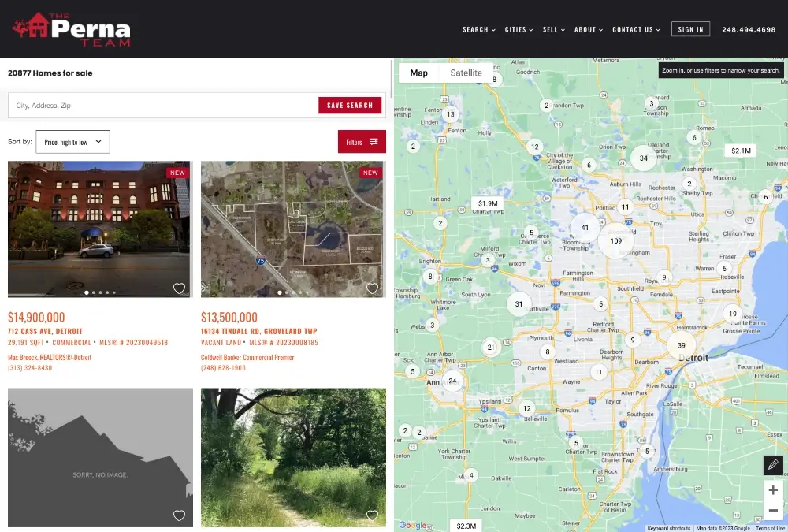Favorite the 'Sorry, no image' listing heart
This screenshot has height=532, width=788.
(x=179, y=515)
